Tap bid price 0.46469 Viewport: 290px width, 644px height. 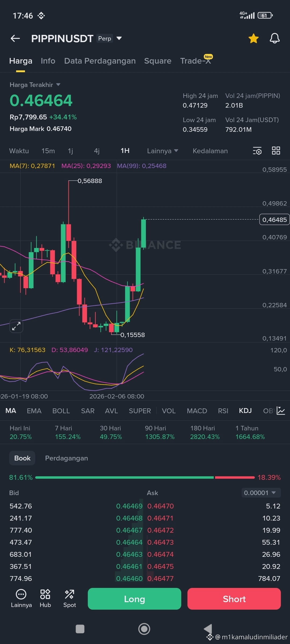129,506
